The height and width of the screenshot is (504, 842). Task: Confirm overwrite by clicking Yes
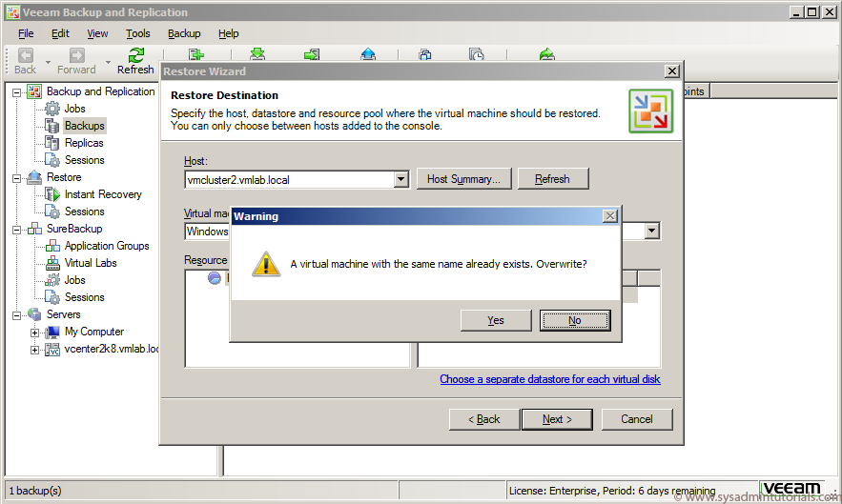pyautogui.click(x=496, y=320)
